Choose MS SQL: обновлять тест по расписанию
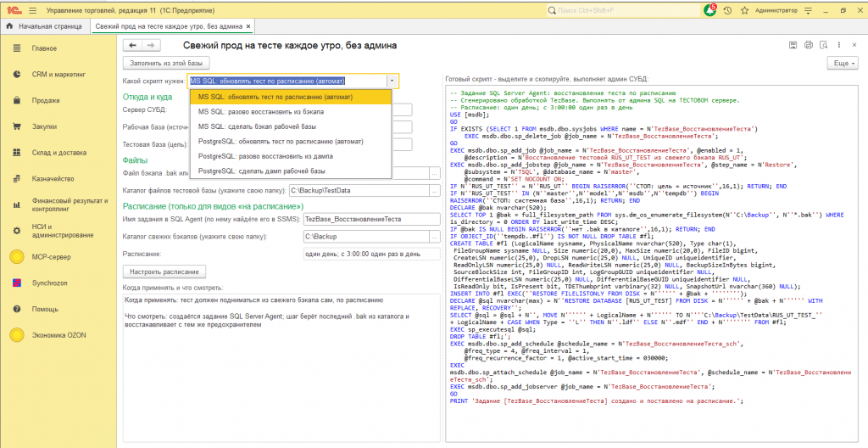 291,97
